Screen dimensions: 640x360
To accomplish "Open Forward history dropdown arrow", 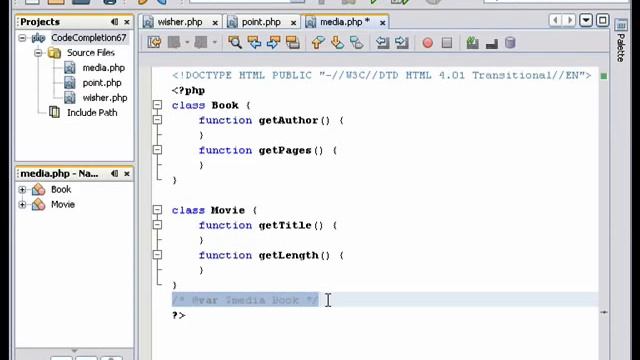I will pyautogui.click(x=214, y=42).
